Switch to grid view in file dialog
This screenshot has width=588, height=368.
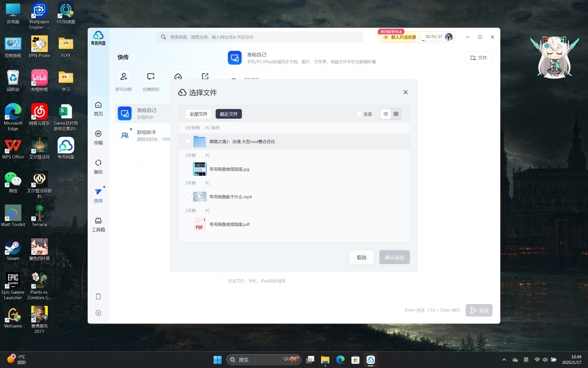coord(396,114)
